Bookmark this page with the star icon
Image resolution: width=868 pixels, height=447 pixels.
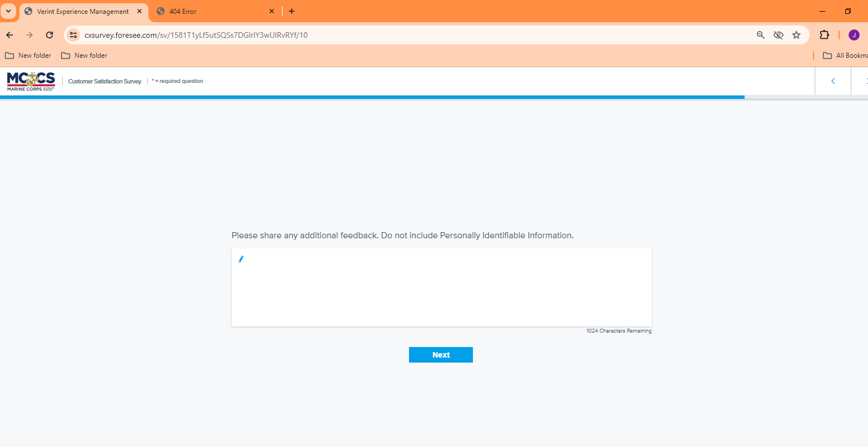tap(796, 35)
